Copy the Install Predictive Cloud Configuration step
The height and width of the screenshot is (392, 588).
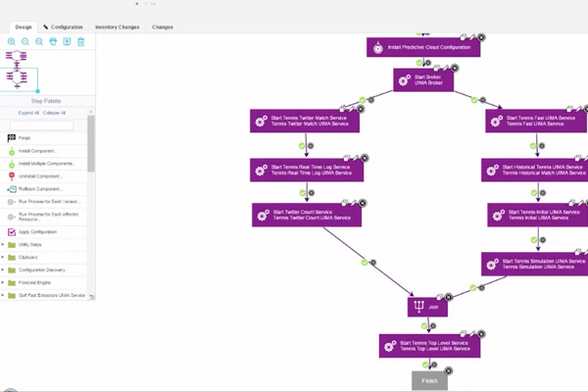point(464,37)
